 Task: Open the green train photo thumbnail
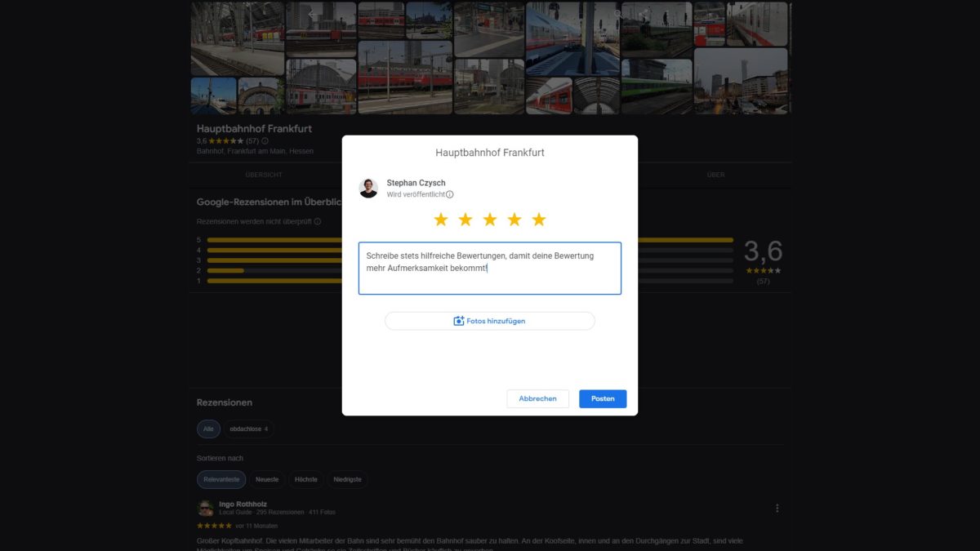pos(656,87)
